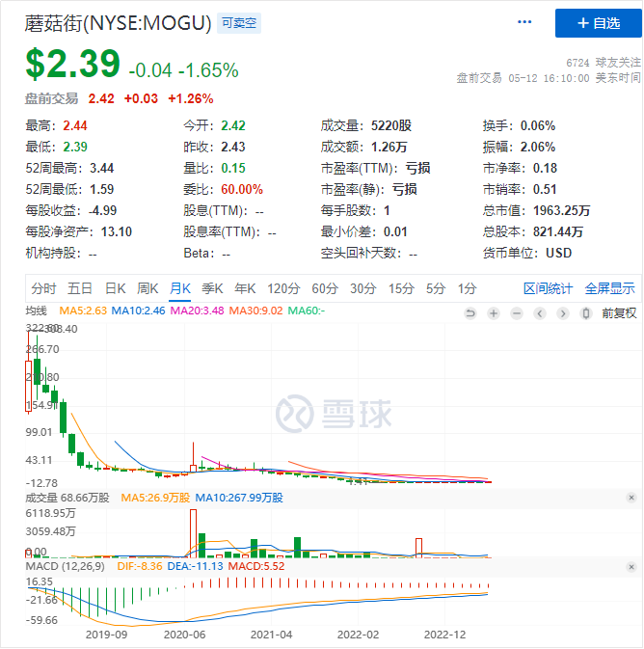The height and width of the screenshot is (649, 644).
Task: Switch to 季K chart tab
Action: (212, 288)
